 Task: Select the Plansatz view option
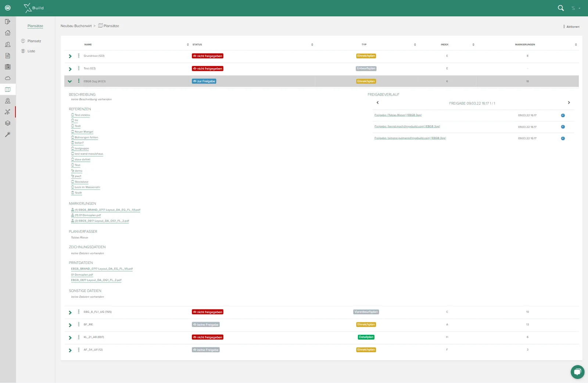(34, 41)
